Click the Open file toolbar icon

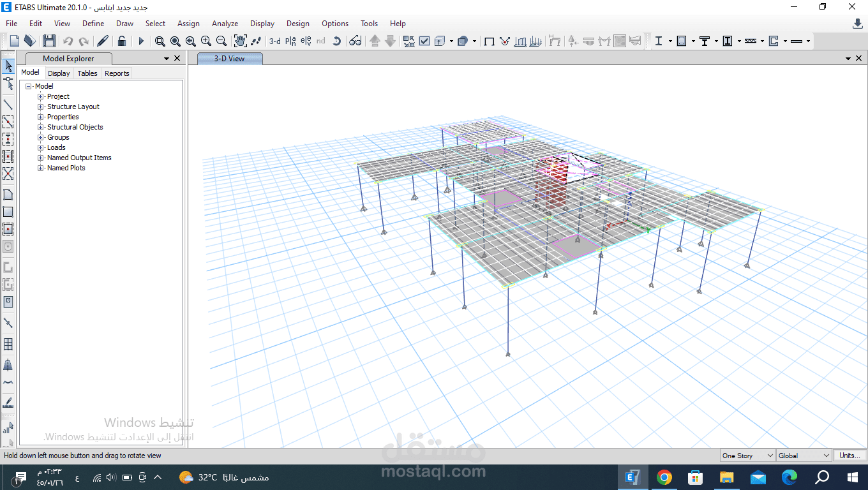click(29, 41)
